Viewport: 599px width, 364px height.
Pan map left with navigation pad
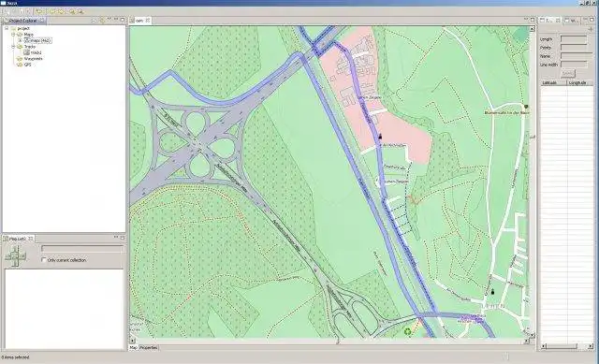[8, 256]
